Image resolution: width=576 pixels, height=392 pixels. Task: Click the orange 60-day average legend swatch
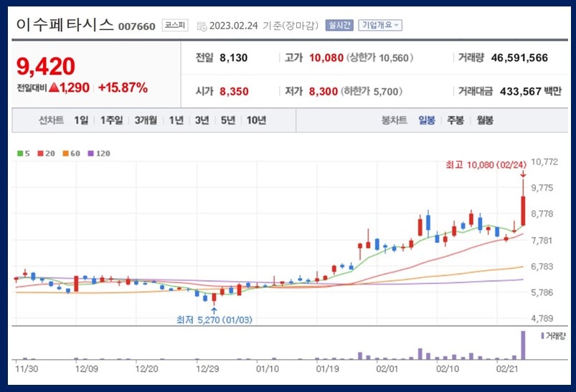tap(65, 153)
